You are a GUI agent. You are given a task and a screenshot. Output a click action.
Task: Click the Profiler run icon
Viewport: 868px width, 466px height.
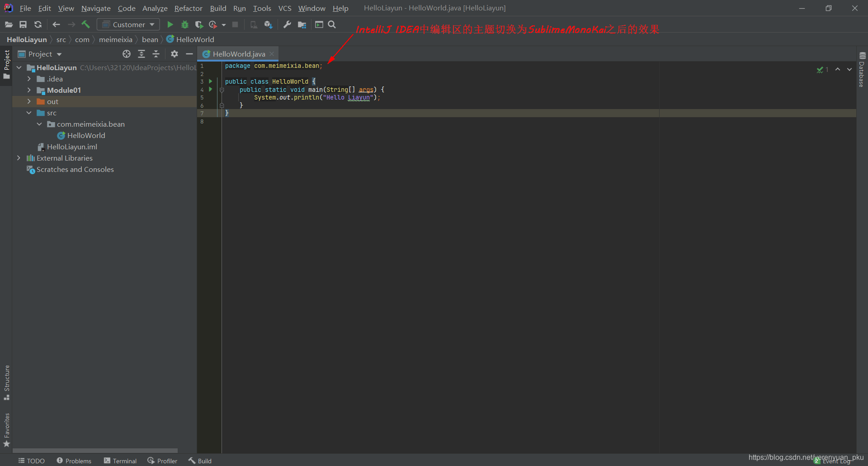coord(213,24)
